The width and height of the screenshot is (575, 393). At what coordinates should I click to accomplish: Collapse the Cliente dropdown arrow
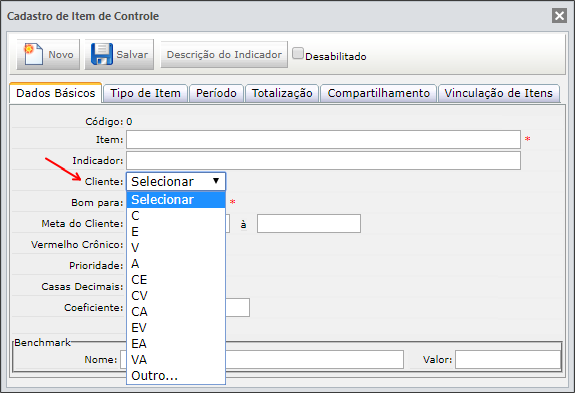point(216,181)
